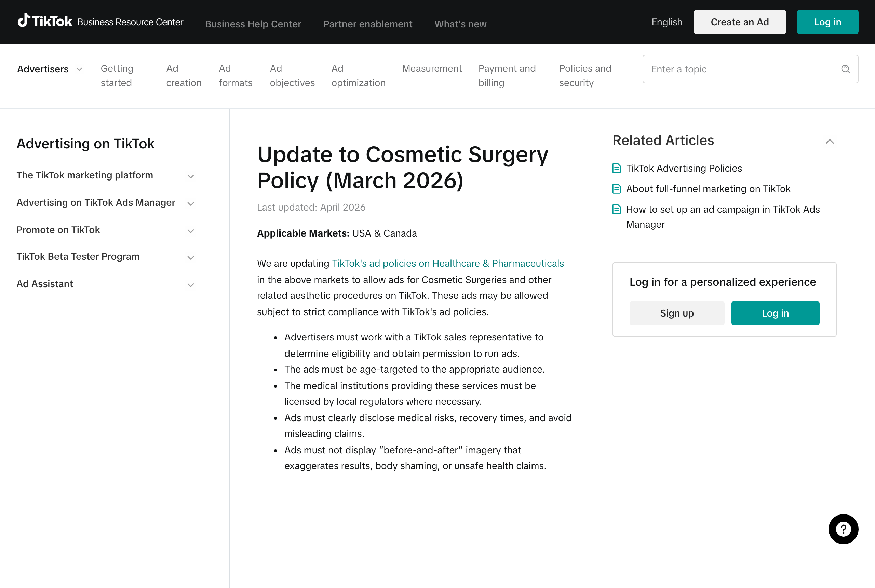Click Log in in personalized experience card
This screenshot has width=875, height=588.
coord(775,313)
